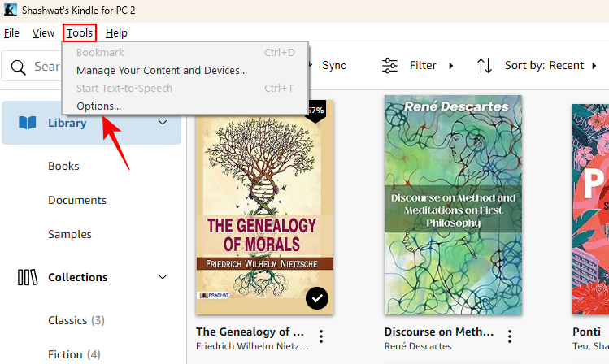Open the Sort by Recent dropdown

tap(550, 65)
